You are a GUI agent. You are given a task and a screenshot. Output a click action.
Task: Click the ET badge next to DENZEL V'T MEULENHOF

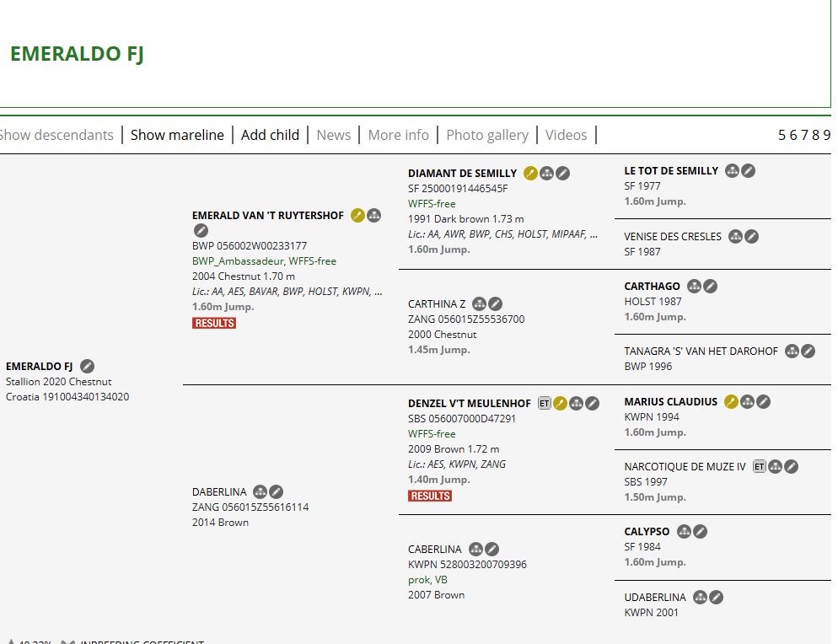coord(544,404)
